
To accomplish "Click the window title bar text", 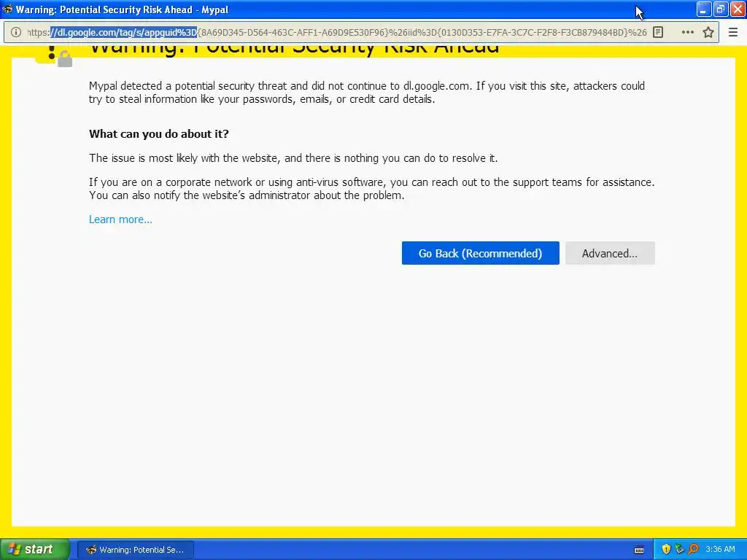I will (122, 9).
